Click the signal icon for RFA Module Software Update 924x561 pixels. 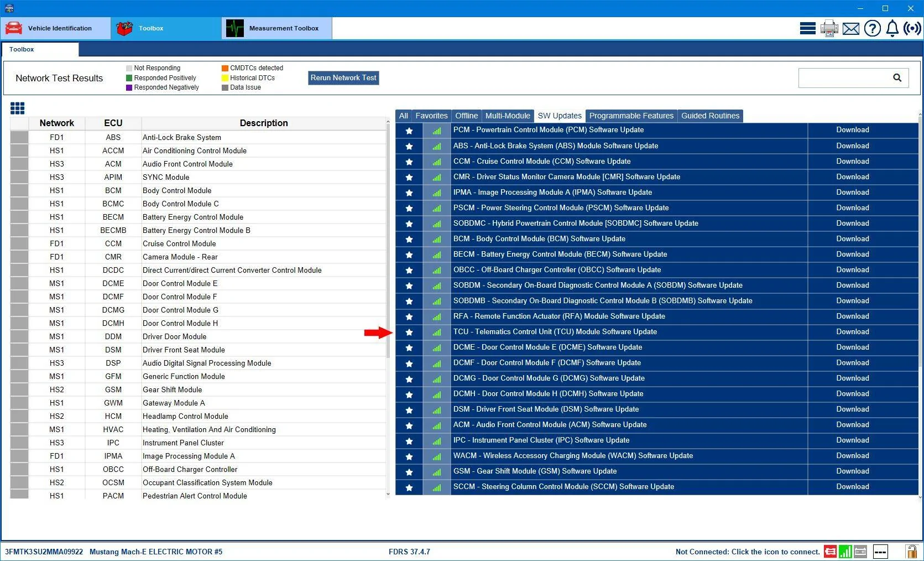437,317
